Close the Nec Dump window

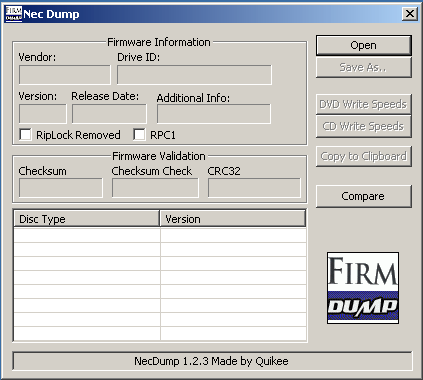[410, 14]
